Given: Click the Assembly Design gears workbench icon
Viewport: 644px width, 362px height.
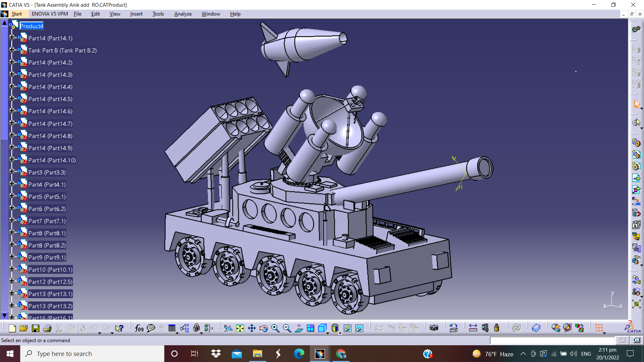Looking at the screenshot, I should point(636,29).
